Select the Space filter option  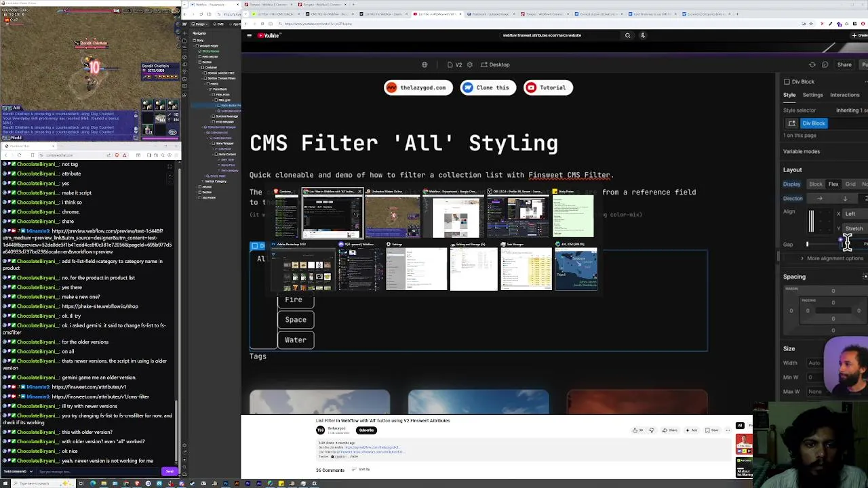296,320
